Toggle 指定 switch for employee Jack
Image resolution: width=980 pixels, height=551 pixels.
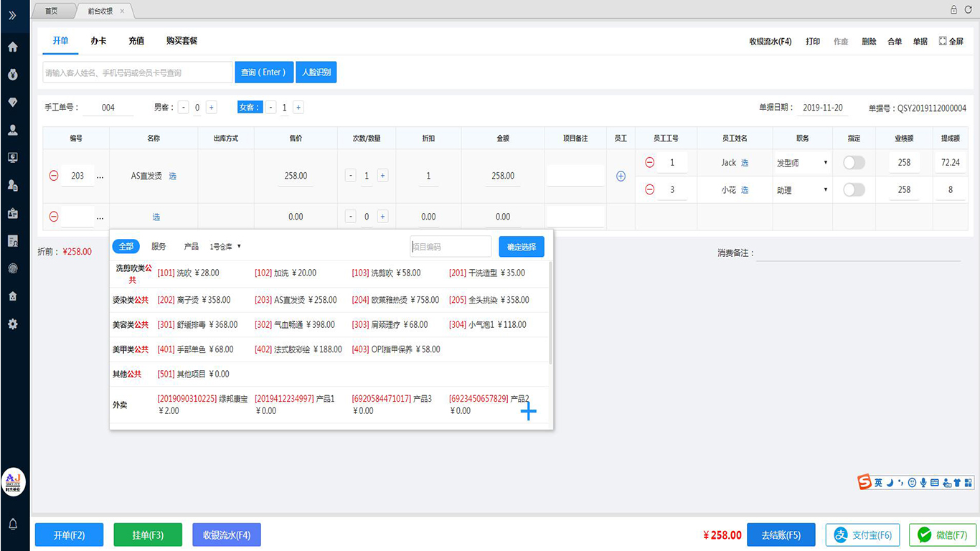click(854, 163)
